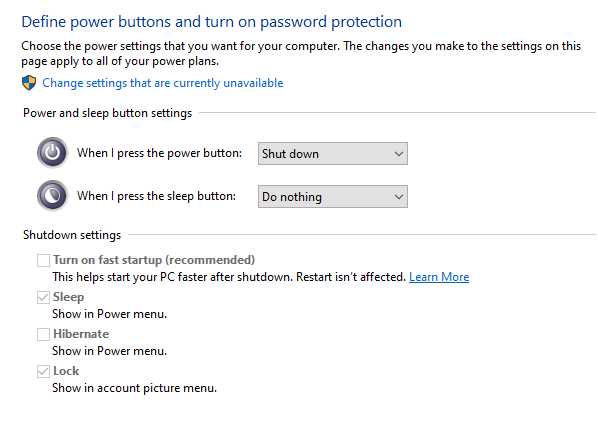Open Change settings that are currently unavailable
This screenshot has height=444, width=598.
pyautogui.click(x=162, y=83)
